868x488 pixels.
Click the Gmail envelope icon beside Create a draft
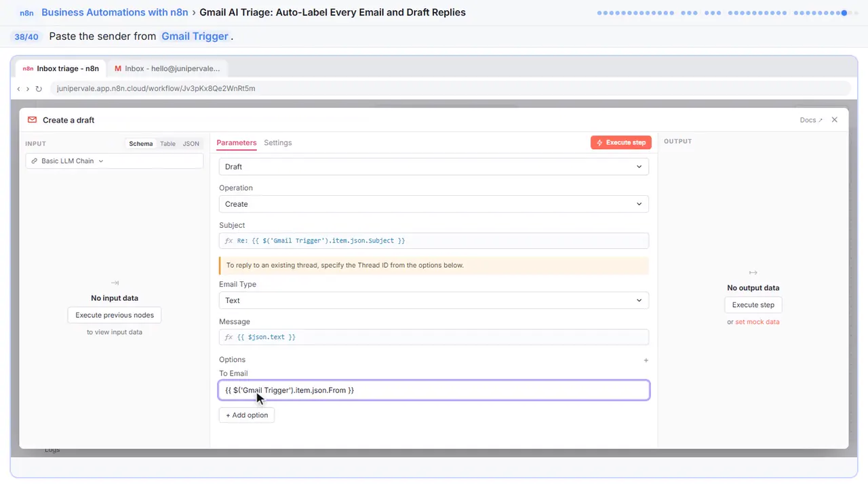click(x=32, y=120)
